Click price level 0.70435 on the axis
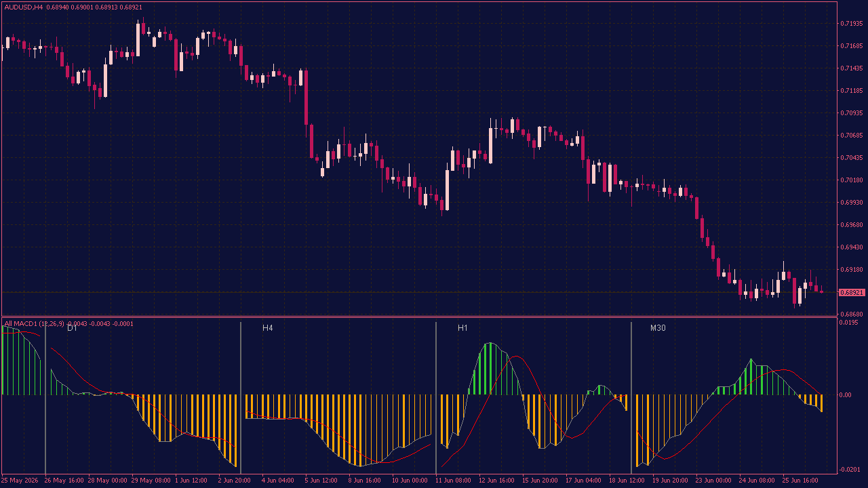The width and height of the screenshot is (868, 488). [x=852, y=158]
